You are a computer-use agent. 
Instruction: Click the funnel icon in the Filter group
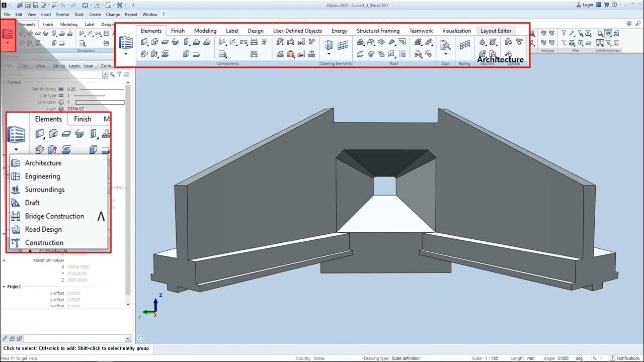tap(563, 33)
